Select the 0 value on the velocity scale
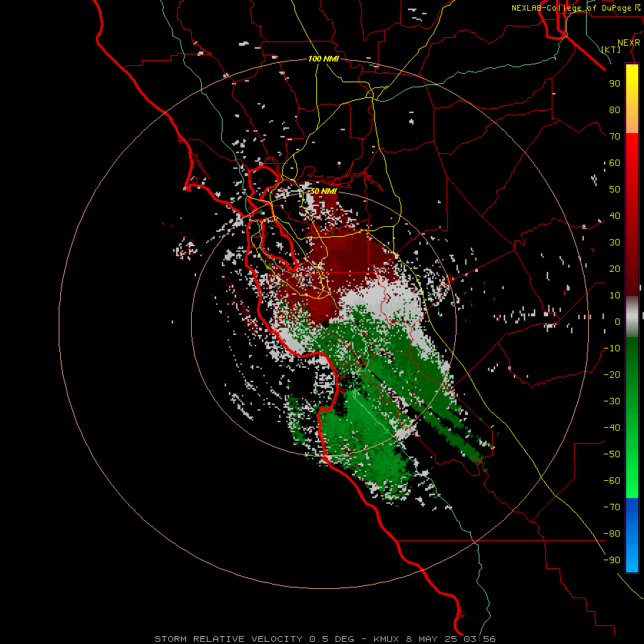The width and height of the screenshot is (644, 644). point(618,322)
